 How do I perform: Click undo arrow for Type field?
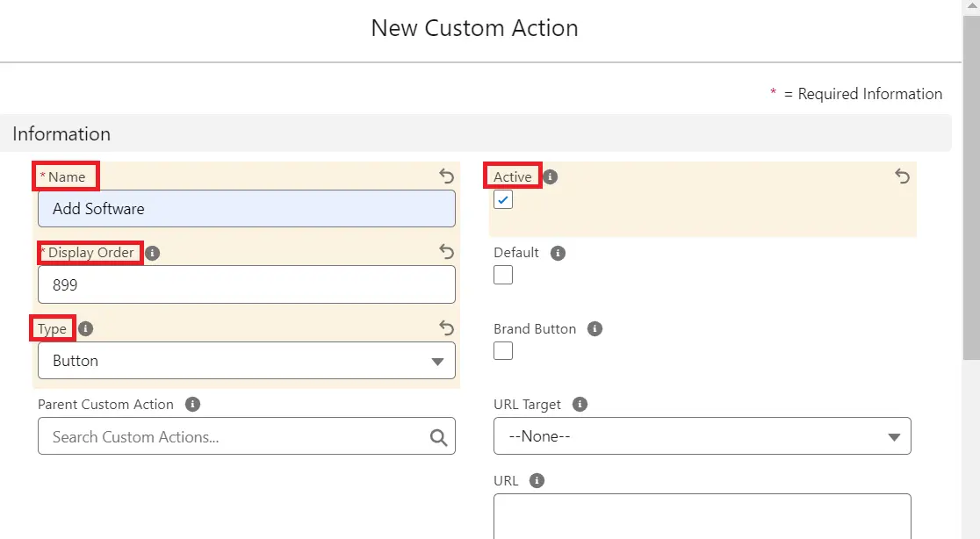tap(446, 328)
